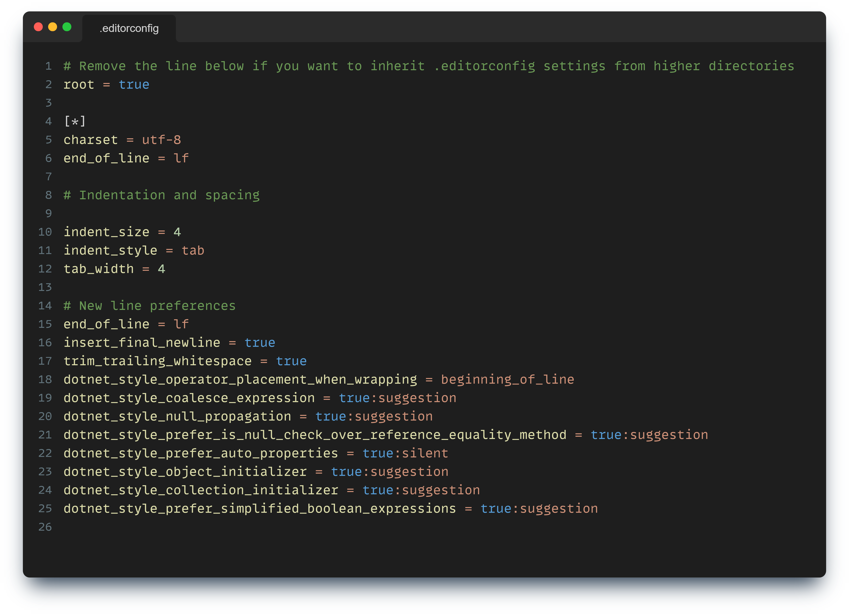Click the tab value of indent_style
This screenshot has width=849, height=616.
192,250
